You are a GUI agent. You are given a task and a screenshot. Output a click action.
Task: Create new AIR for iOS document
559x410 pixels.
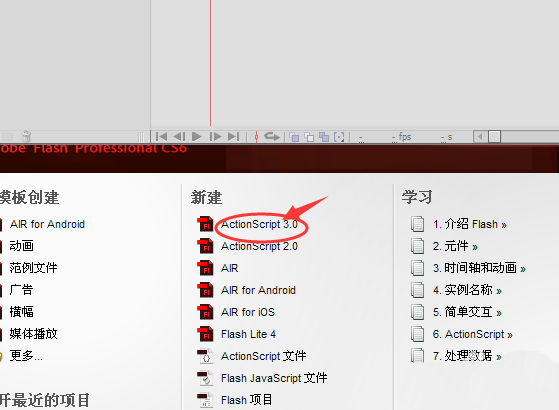click(x=248, y=312)
